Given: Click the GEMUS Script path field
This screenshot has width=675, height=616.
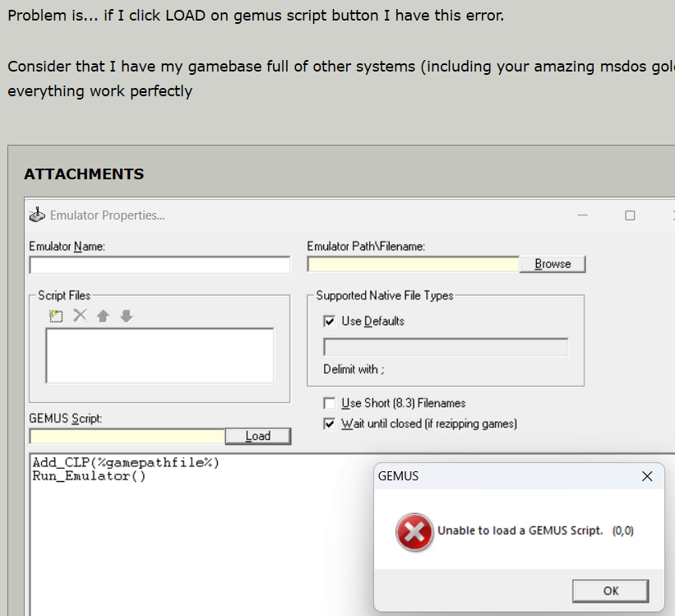Looking at the screenshot, I should pyautogui.click(x=127, y=436).
